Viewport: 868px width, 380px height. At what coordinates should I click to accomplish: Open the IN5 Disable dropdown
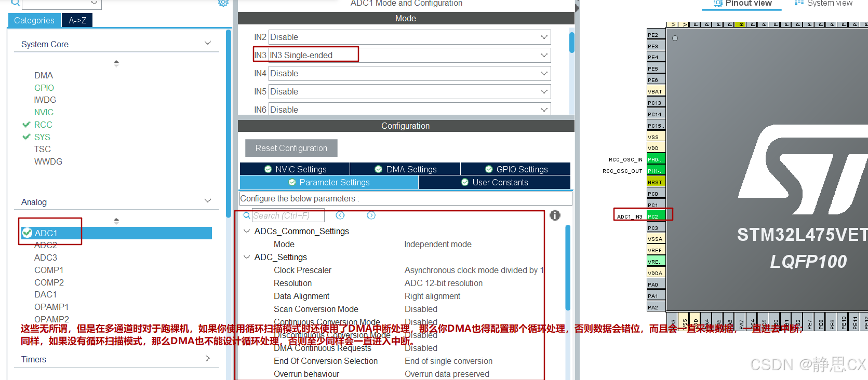[x=409, y=91]
